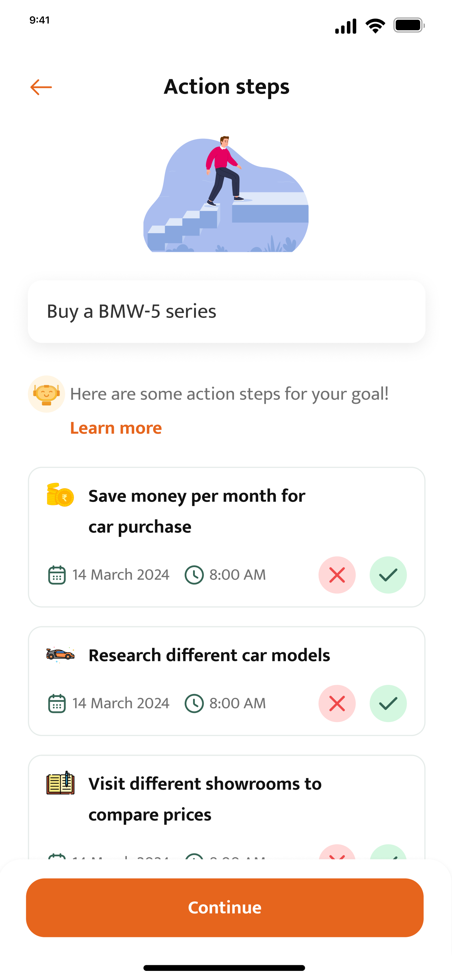Reject the save money per month step
Image resolution: width=452 pixels, height=980 pixels.
tap(337, 574)
